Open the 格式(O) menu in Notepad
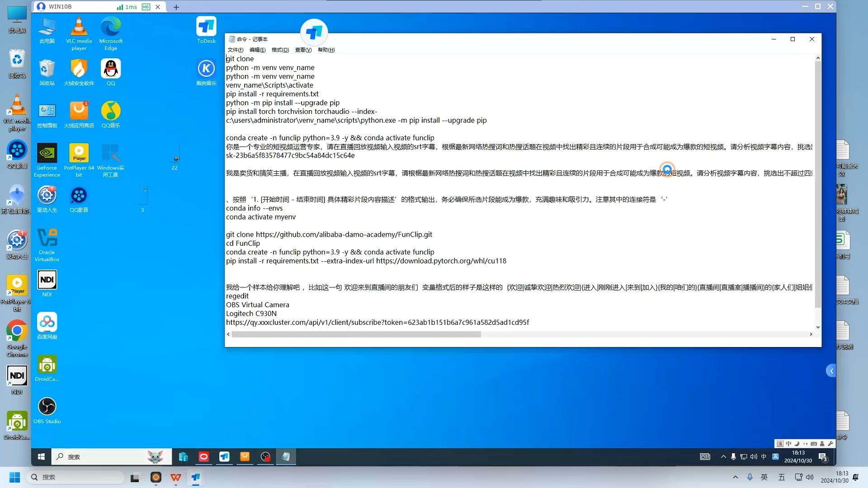This screenshot has width=868, height=488. point(280,50)
